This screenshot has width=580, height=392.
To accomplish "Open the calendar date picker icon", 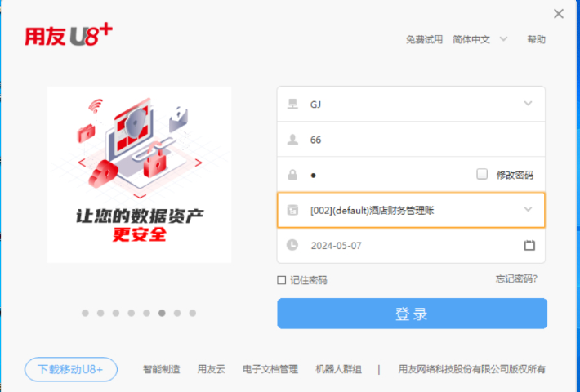I will click(529, 245).
